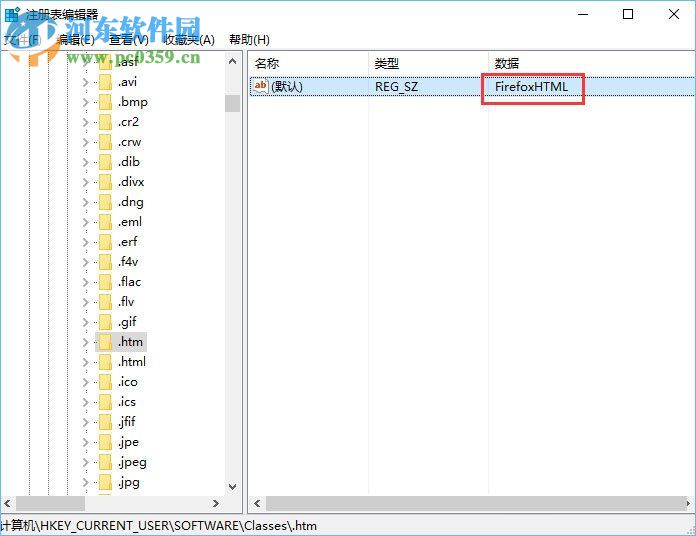Select the .divx key label
696x536 pixels.
point(131,182)
